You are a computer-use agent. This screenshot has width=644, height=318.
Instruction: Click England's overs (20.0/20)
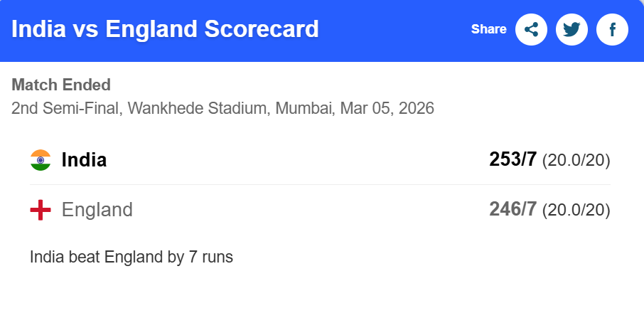[576, 211]
